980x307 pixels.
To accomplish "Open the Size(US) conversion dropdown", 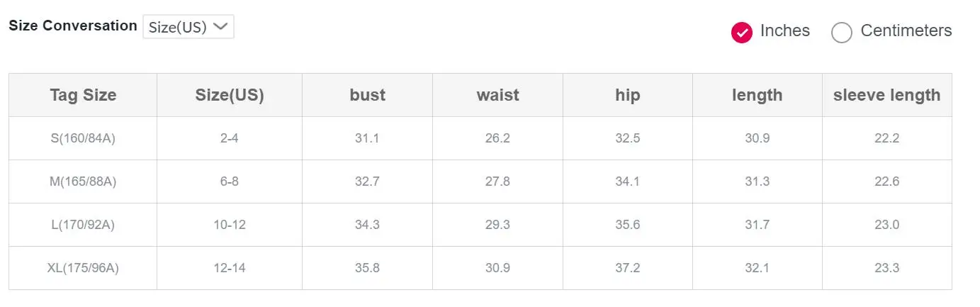I will click(x=188, y=27).
